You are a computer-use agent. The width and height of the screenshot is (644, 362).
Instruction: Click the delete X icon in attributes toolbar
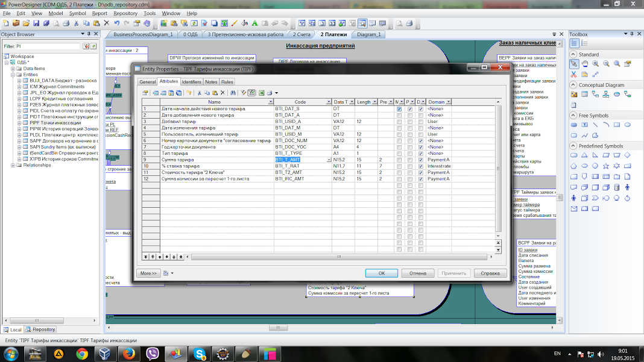pyautogui.click(x=223, y=93)
